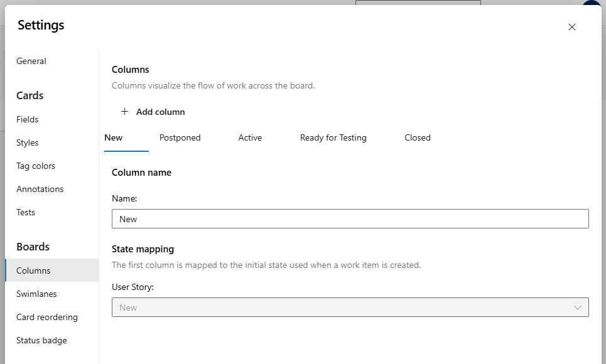Click the close X on the Settings dialog
This screenshot has height=364, width=606.
(572, 27)
